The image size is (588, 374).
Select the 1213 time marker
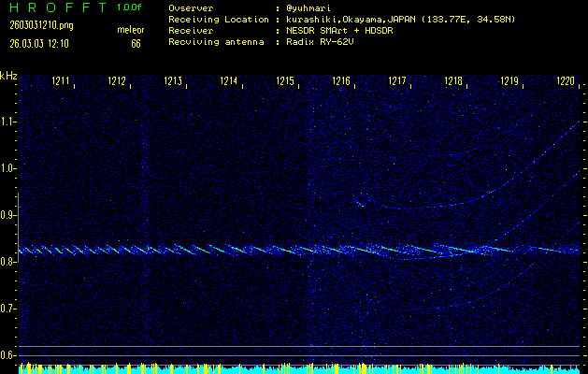(x=174, y=82)
